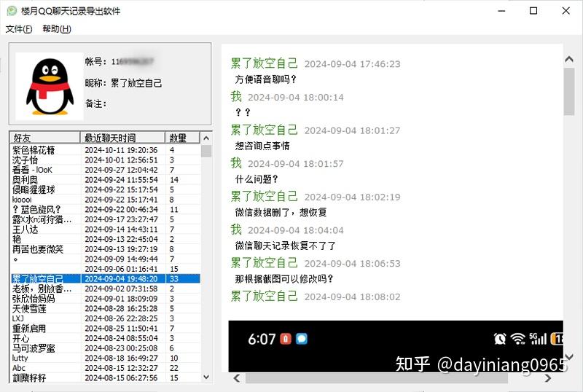Viewport: 583px width, 392px height.
Task: Select friend 奥利奥 in the list
Action: coord(25,180)
